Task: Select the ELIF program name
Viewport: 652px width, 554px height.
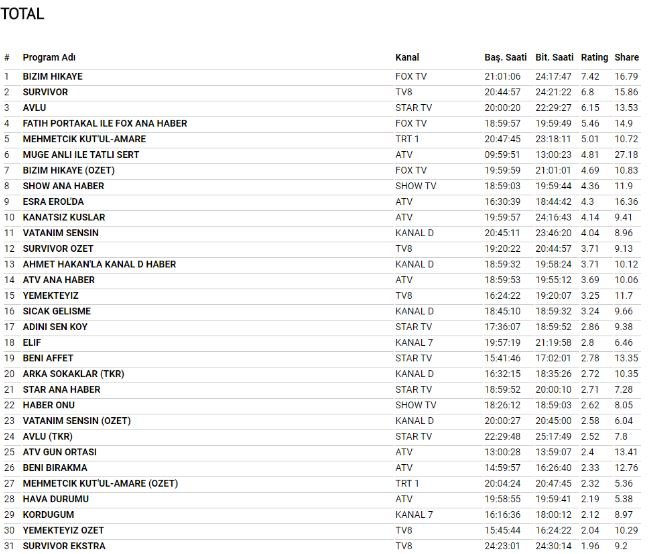Action: pos(32,343)
